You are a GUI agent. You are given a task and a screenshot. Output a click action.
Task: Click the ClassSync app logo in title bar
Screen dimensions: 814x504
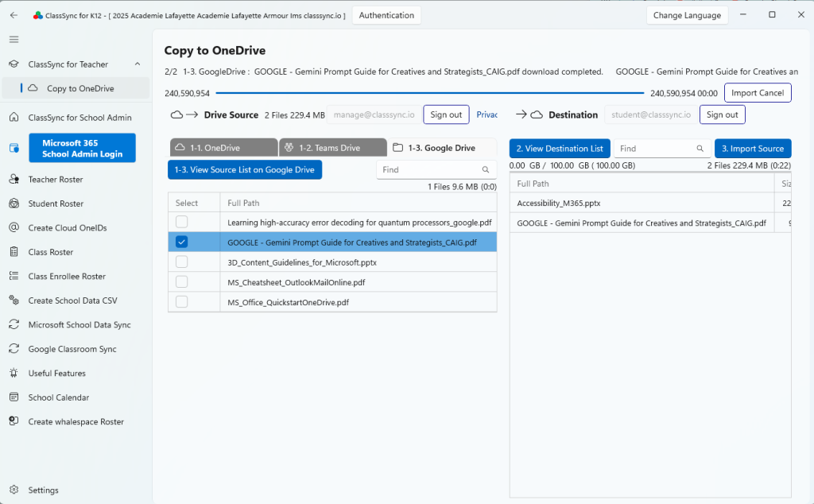38,16
